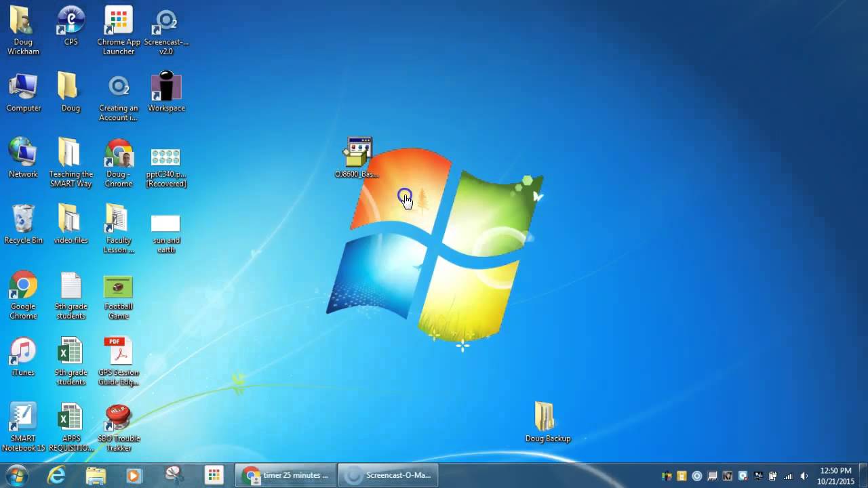The height and width of the screenshot is (488, 868).
Task: Select the Doug Wickham user folder icon
Action: point(23,30)
